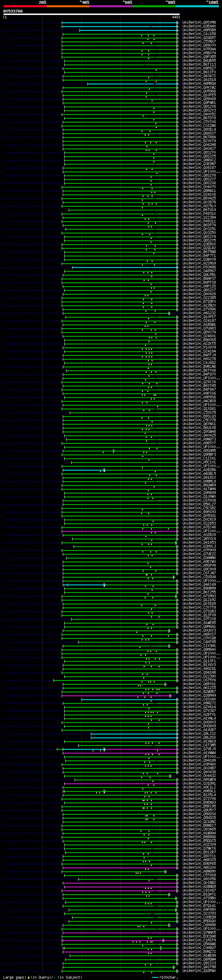222x980 pixels.
Task: Select label UniRef100_Q05966
Action: coord(199,91)
